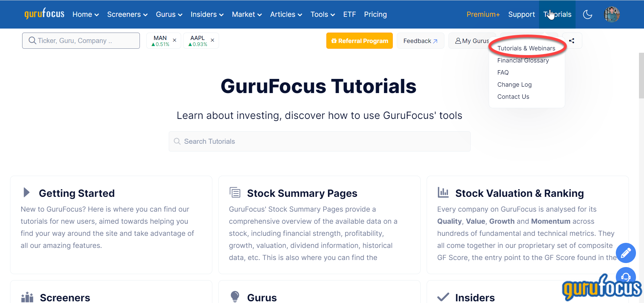Open the Gurus tutorials heading
This screenshot has width=644, height=303.
[262, 298]
